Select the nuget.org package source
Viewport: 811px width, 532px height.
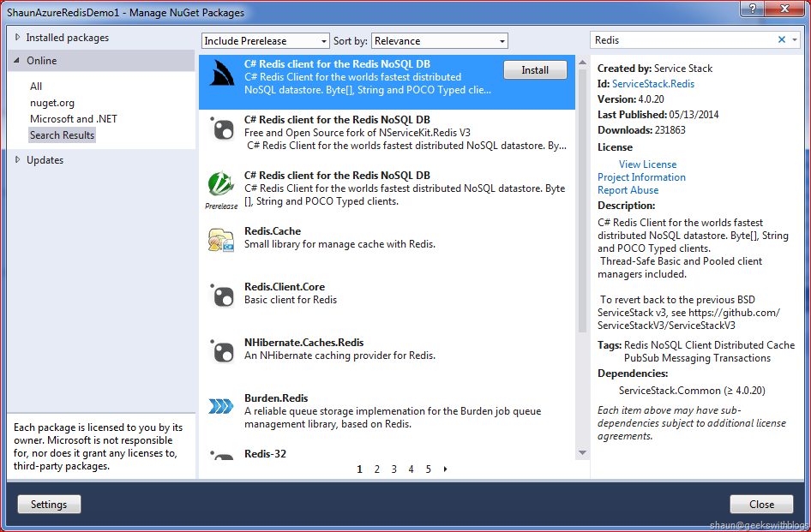[x=52, y=103]
